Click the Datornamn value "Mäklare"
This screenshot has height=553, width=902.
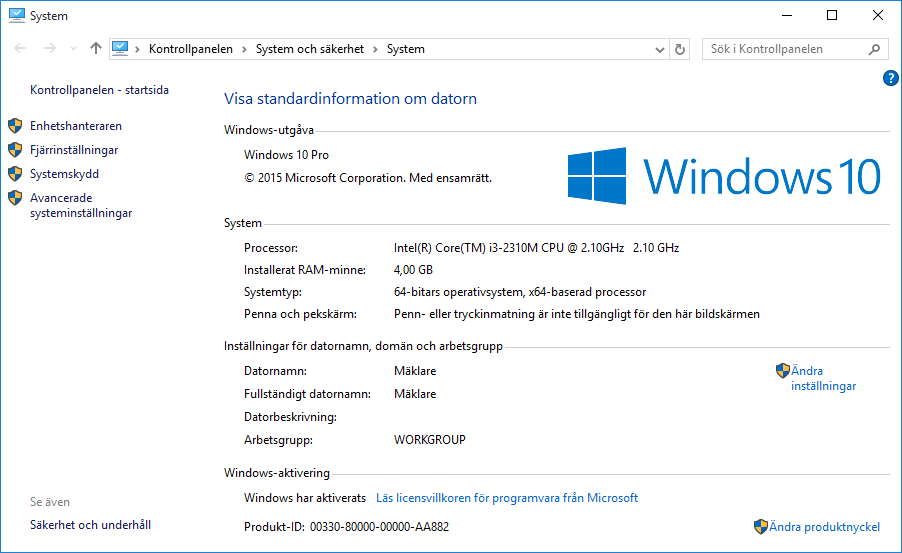click(x=415, y=371)
